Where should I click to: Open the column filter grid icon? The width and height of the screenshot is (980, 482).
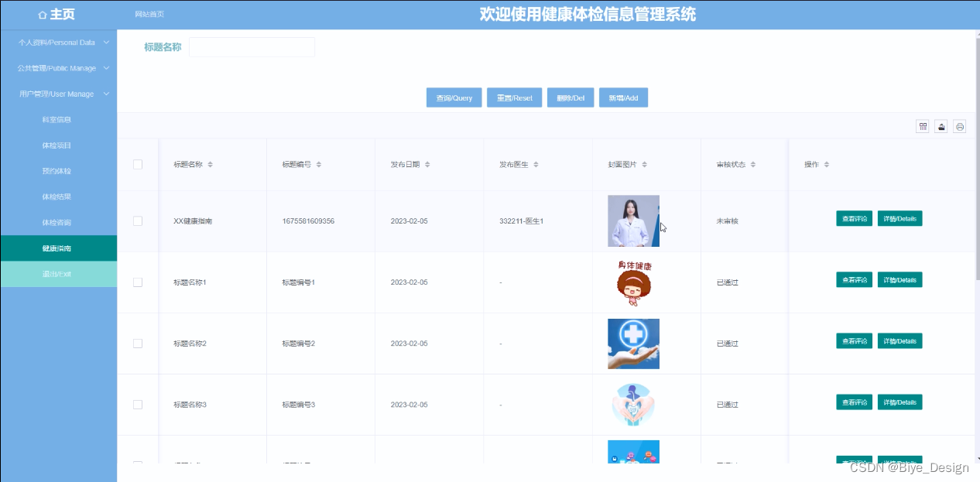coord(922,127)
